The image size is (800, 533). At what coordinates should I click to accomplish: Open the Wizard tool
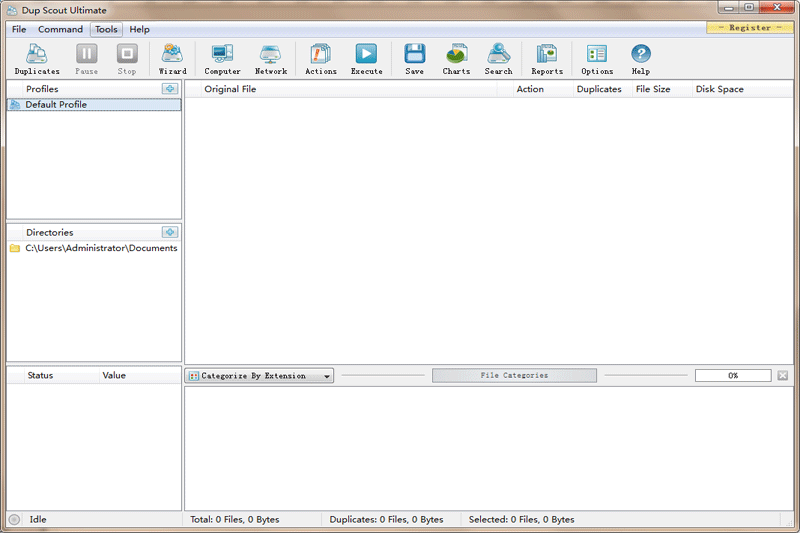tap(172, 59)
